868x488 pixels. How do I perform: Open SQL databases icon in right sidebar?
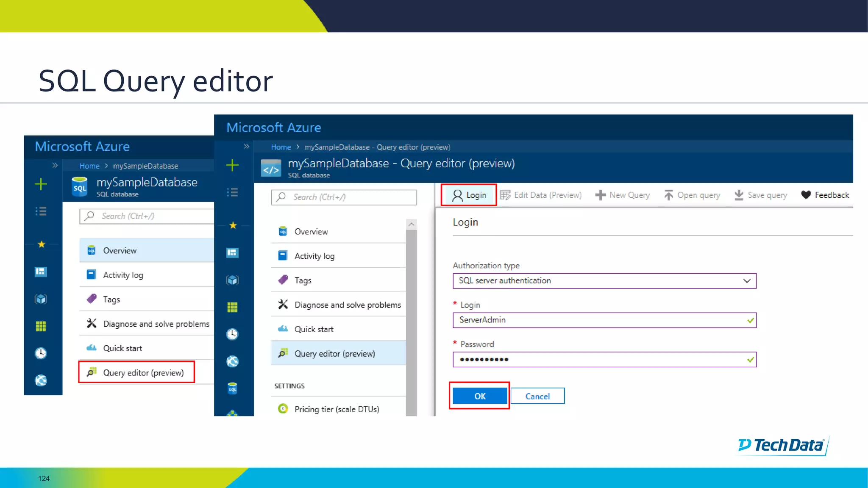click(x=232, y=388)
